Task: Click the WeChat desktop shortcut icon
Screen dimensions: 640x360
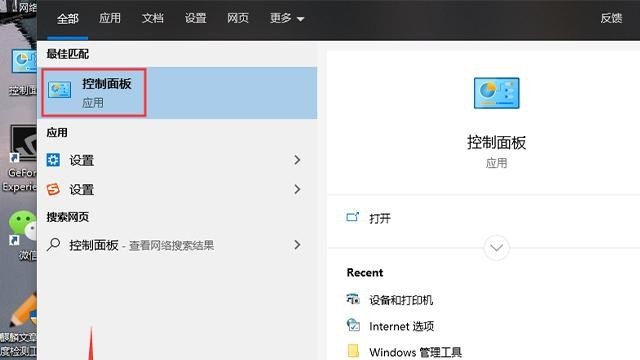Action: [22, 227]
